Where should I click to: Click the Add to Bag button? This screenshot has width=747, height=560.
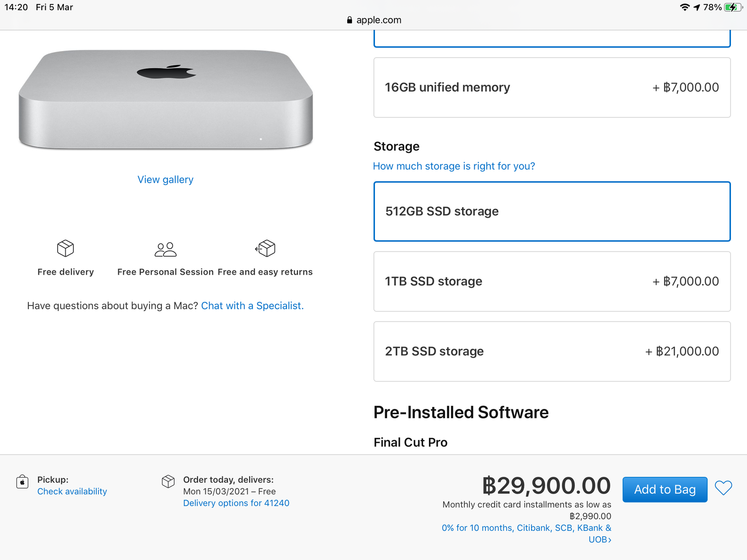click(x=665, y=490)
